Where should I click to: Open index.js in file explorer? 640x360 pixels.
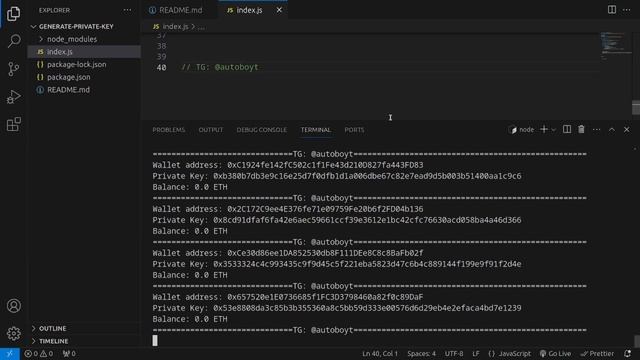point(84,52)
